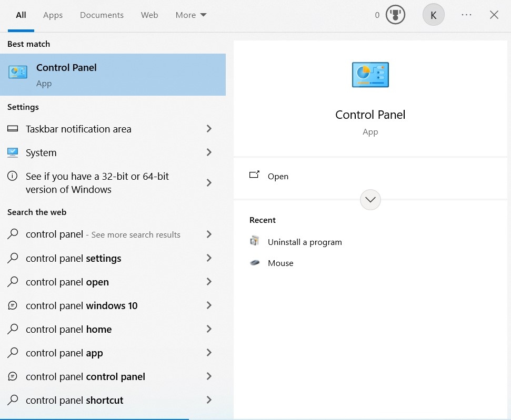
Task: Switch to the Documents tab
Action: [x=102, y=15]
